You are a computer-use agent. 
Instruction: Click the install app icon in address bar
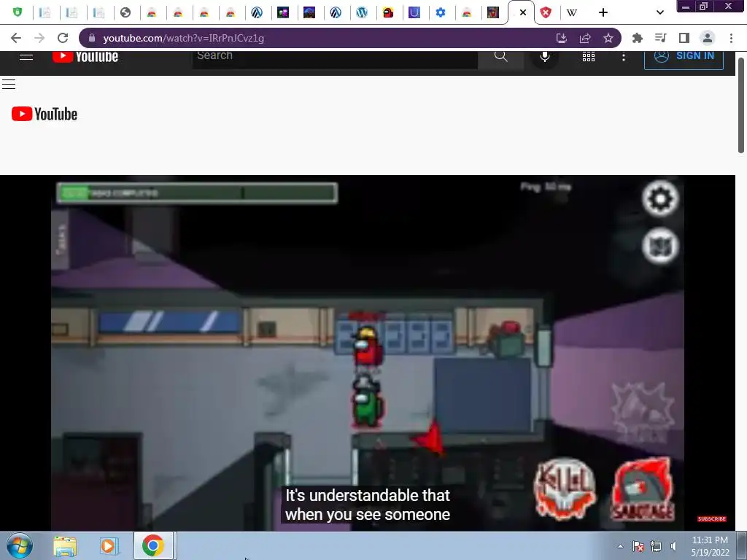562,38
